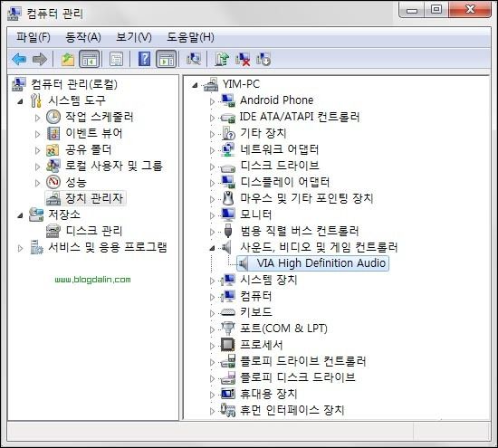This screenshot has height=448, width=498.
Task: Click the 이벤트 뷰어 icon
Action: pyautogui.click(x=53, y=133)
